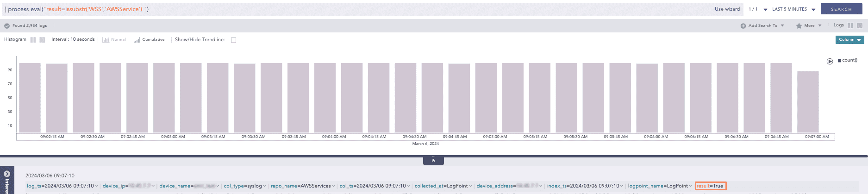Set Histogram to split pane layout icon

coord(33,40)
